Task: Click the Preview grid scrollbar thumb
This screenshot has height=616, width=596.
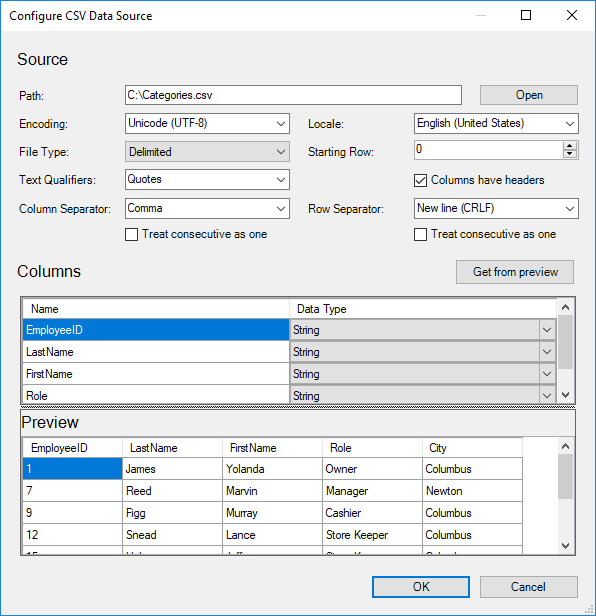Action: click(x=565, y=477)
